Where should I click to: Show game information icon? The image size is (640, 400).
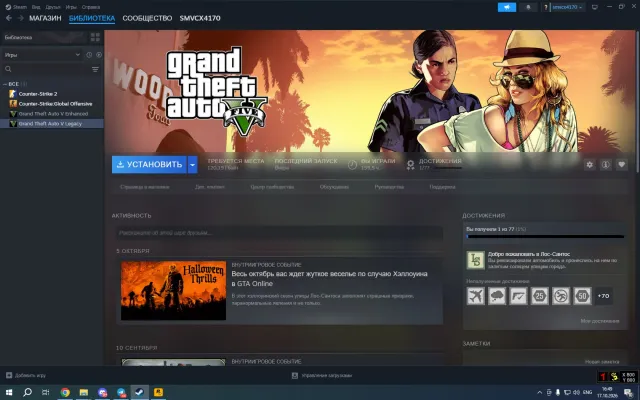[x=605, y=164]
